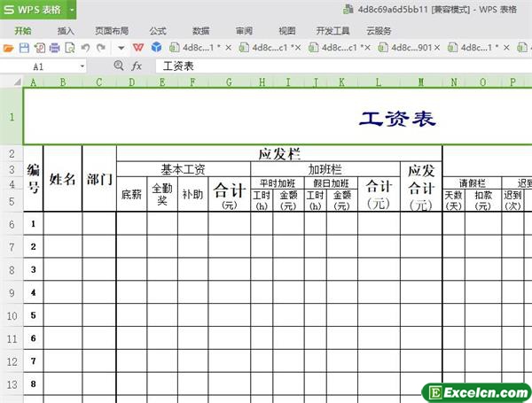The width and height of the screenshot is (532, 403).
Task: Click the magnifier icon beside fx
Action: pos(119,66)
